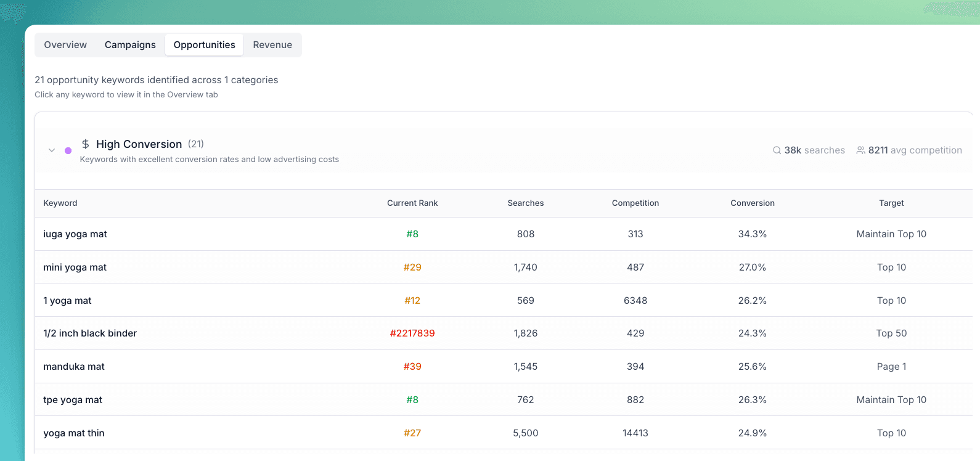Click the '1 yoga mat' keyword
The image size is (980, 461).
[67, 301]
